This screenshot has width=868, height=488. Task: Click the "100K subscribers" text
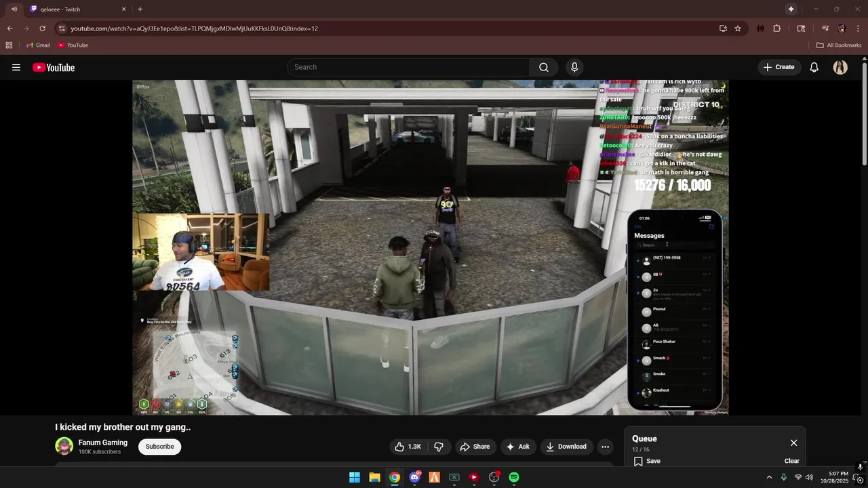(x=100, y=452)
